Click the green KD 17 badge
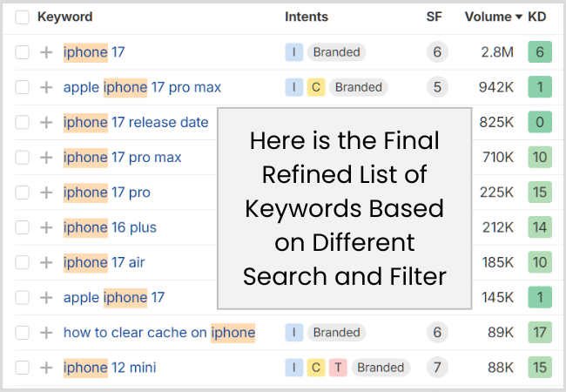This screenshot has height=392, width=566. (x=540, y=332)
